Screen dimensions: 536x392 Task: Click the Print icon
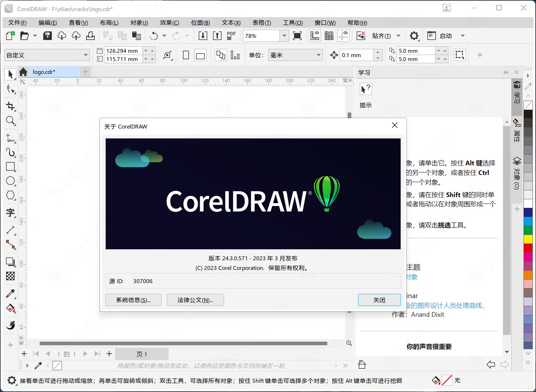[x=90, y=36]
